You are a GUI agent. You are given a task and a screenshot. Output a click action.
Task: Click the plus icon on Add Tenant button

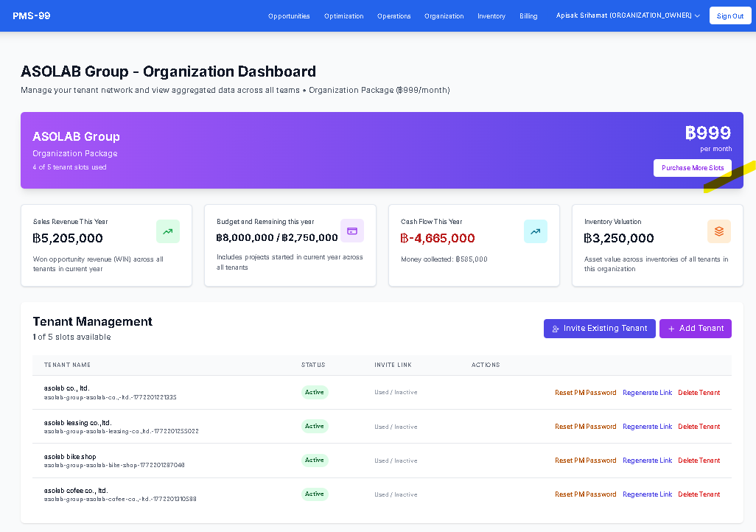pyautogui.click(x=671, y=329)
